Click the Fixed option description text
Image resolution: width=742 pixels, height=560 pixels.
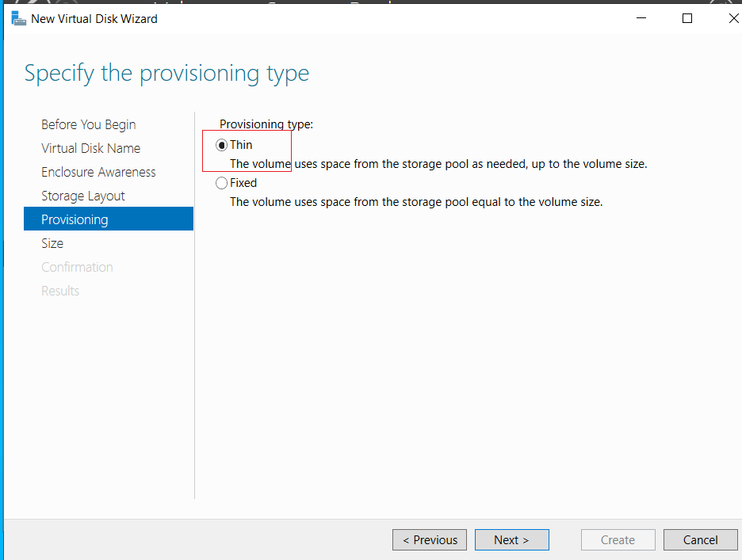(x=416, y=202)
